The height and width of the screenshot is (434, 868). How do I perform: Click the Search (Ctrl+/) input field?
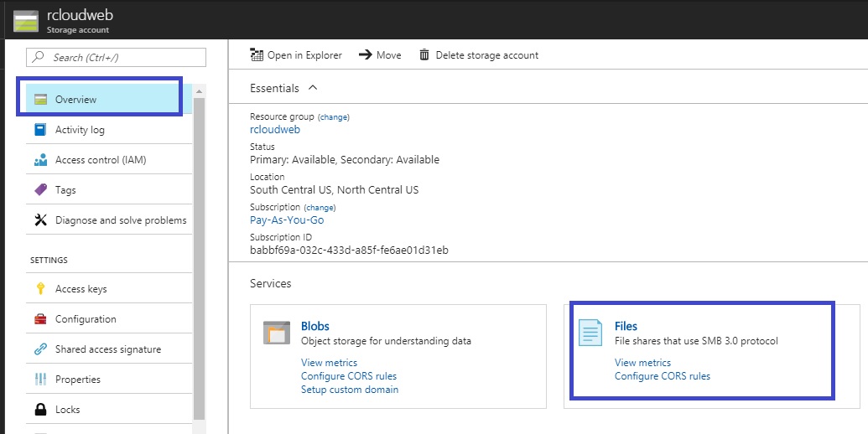[x=117, y=57]
